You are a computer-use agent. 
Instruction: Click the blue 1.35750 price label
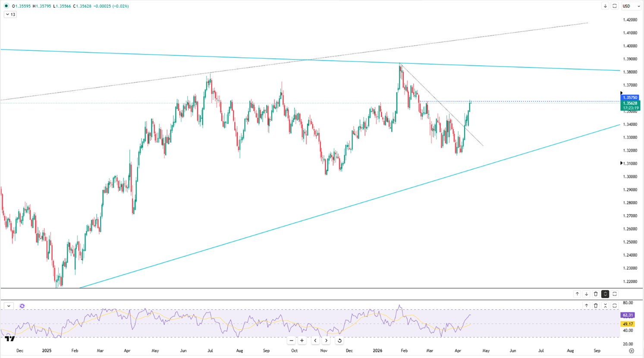630,98
